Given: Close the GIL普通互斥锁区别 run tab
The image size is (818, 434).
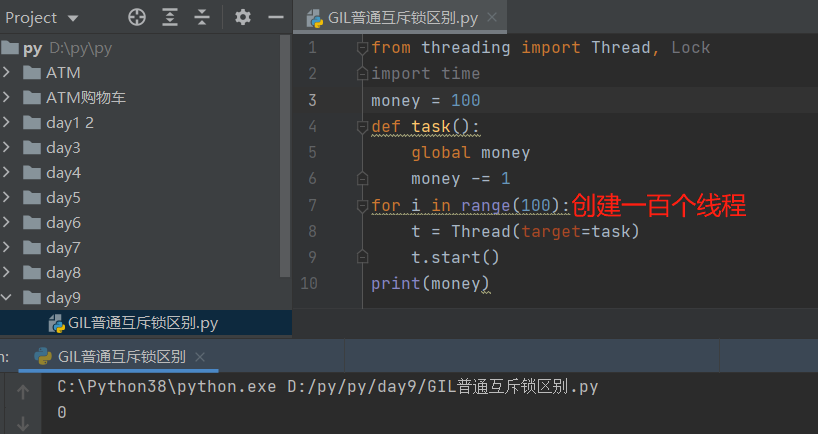Looking at the screenshot, I should (x=200, y=357).
